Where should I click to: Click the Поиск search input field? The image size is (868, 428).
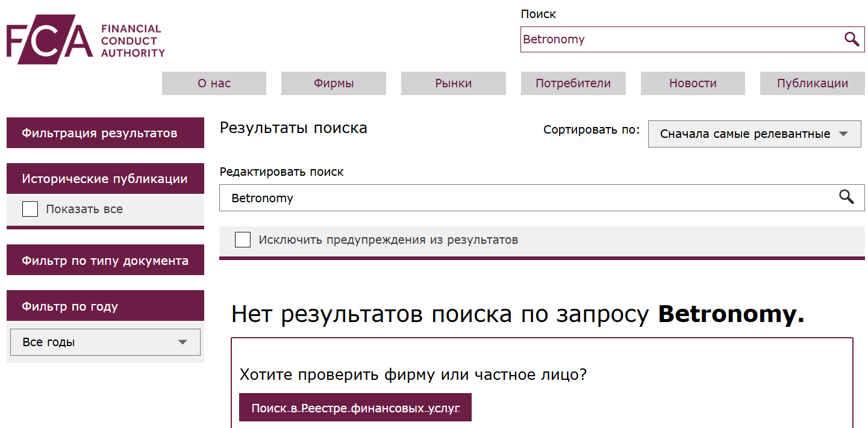point(663,39)
